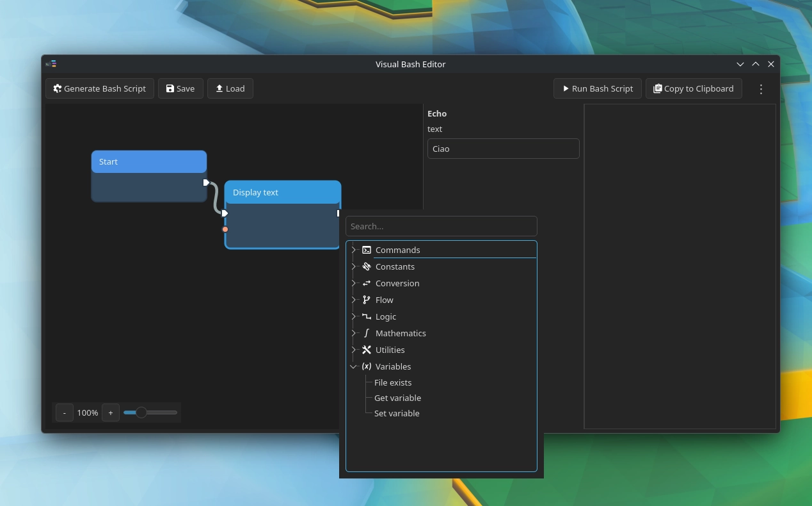Expand the Commands category

pyautogui.click(x=353, y=250)
